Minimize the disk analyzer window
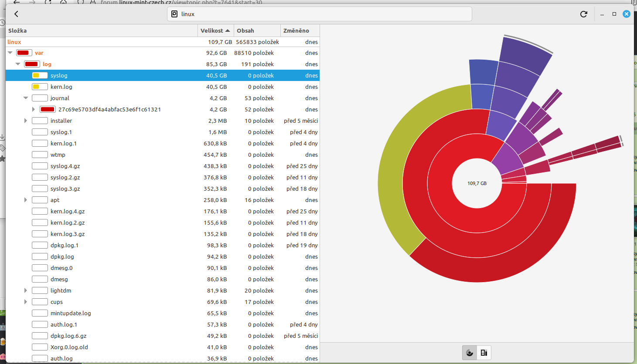Viewport: 637px width, 364px height. (x=602, y=14)
